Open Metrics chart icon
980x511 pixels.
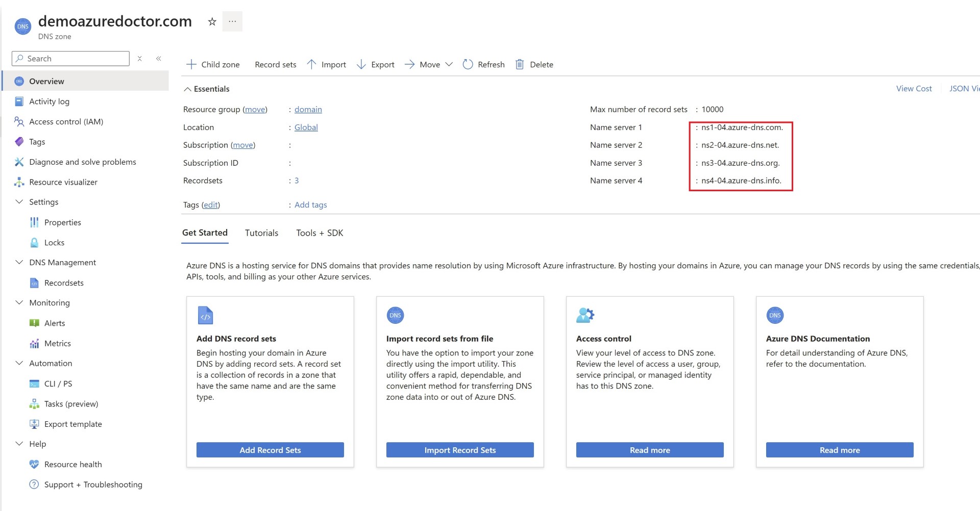34,344
